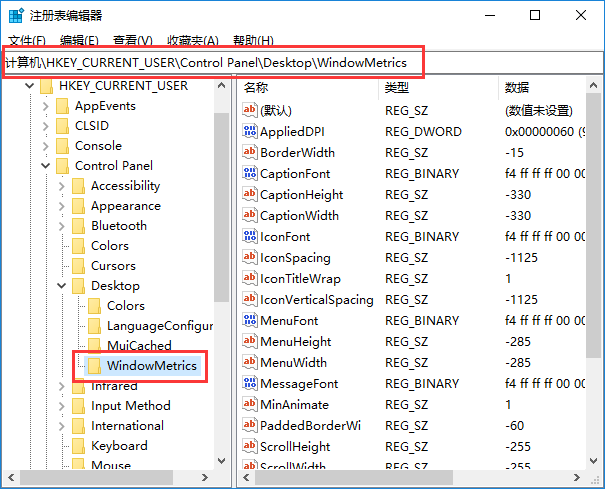Select the AppliedDPI DWORD value icon
Image resolution: width=605 pixels, height=489 pixels.
tap(249, 131)
